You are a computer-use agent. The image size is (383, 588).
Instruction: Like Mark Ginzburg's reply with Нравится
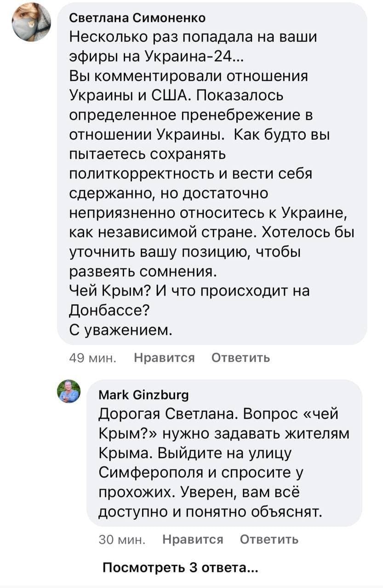[193, 539]
